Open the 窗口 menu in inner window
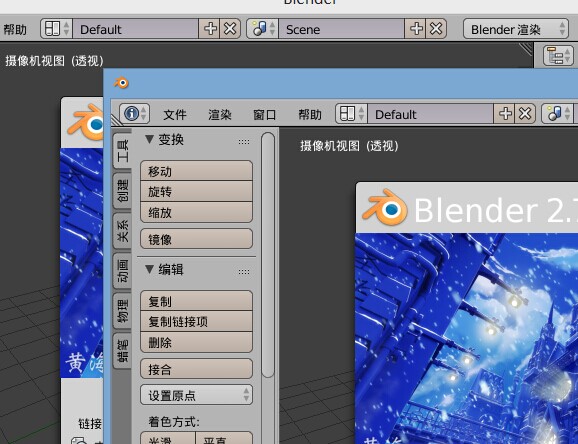 [265, 115]
